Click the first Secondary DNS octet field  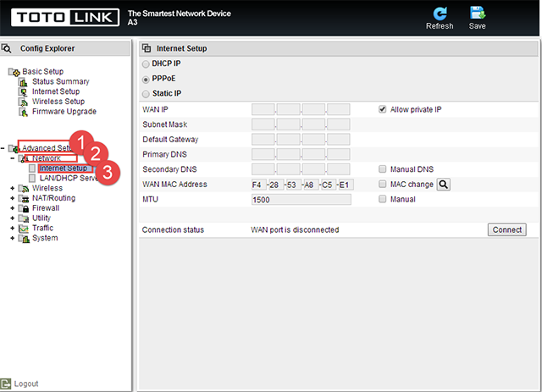[263, 169]
